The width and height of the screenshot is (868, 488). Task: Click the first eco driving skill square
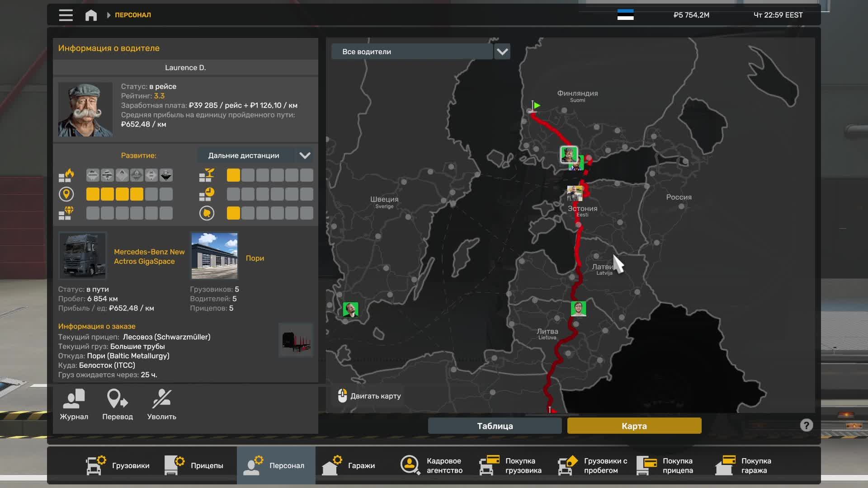(233, 213)
